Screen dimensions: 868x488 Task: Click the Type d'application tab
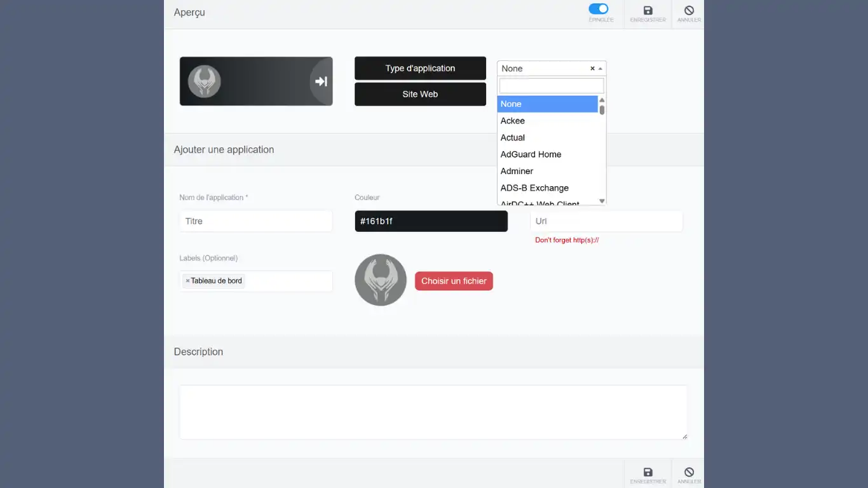click(x=419, y=68)
